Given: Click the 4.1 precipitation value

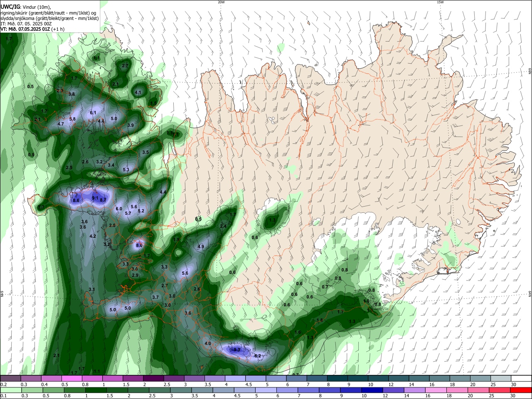Looking at the screenshot, I should 138,92.
